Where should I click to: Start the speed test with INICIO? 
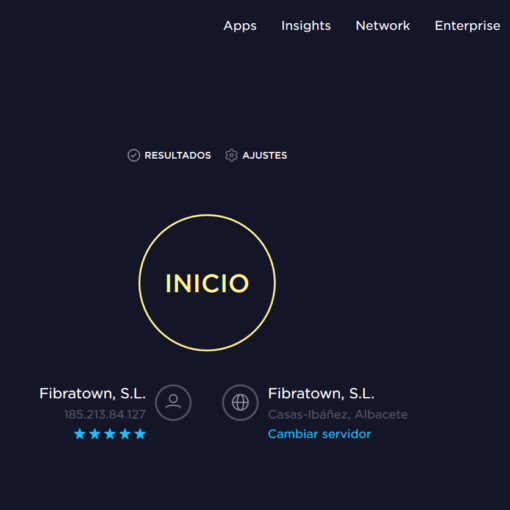(207, 283)
